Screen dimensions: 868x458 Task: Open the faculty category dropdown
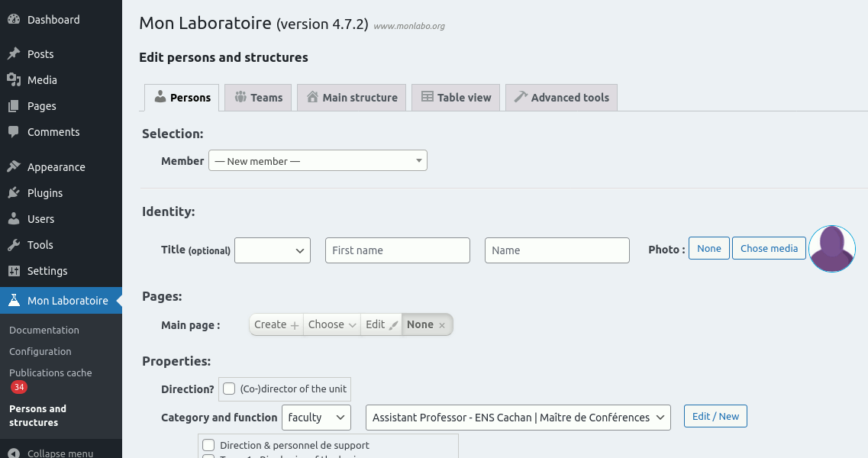(316, 418)
